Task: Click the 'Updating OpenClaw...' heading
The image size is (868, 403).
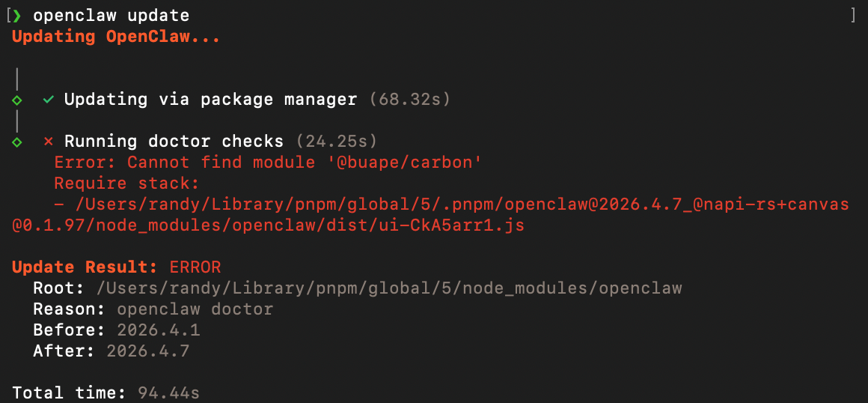Action: pos(116,37)
